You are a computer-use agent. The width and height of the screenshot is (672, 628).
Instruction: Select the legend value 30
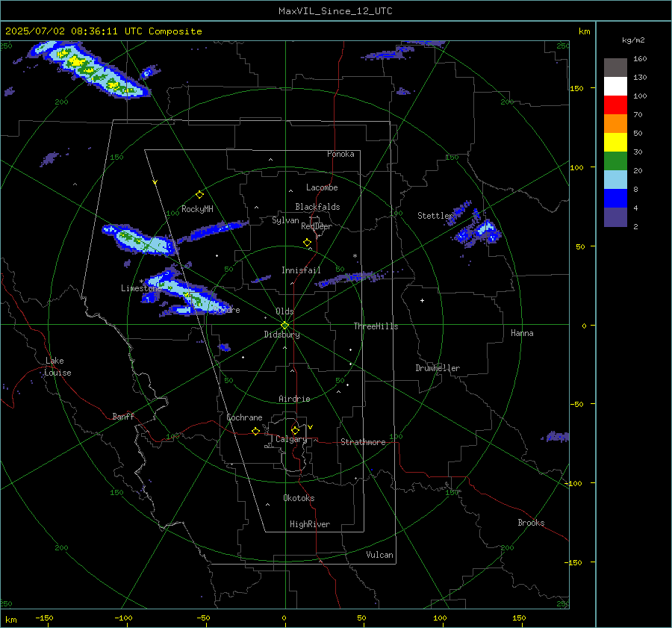[638, 152]
